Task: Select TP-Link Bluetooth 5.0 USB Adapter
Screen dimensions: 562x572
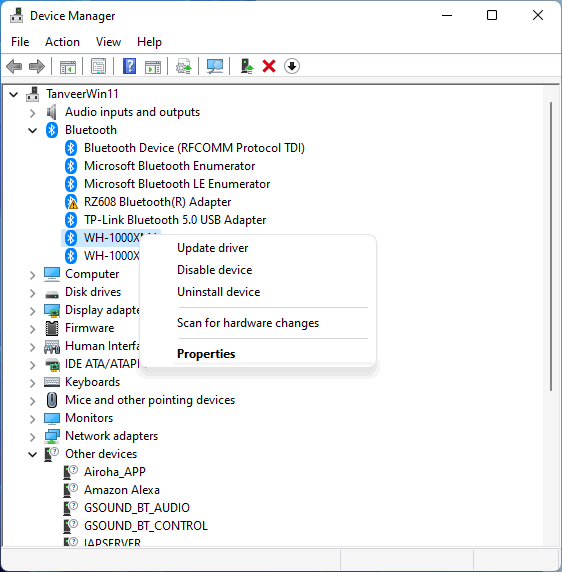Action: pyautogui.click(x=175, y=220)
